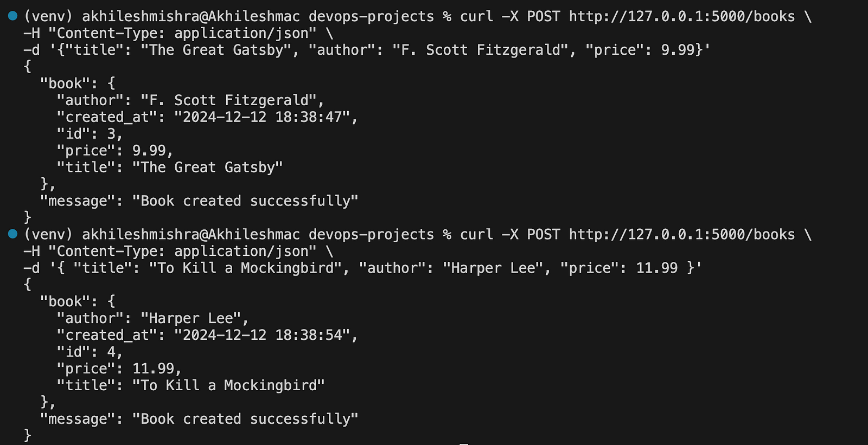This screenshot has height=445, width=868.
Task: Click the "id": 3 line in response
Action: pos(90,134)
